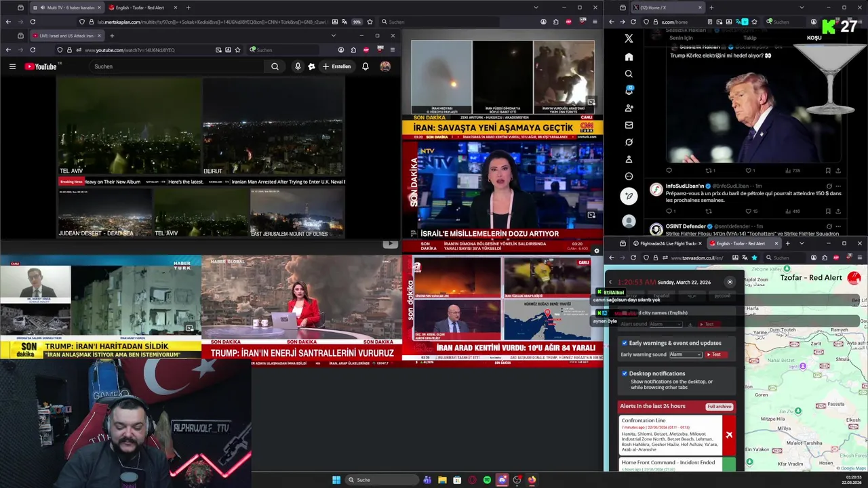The height and width of the screenshot is (488, 868).
Task: Expand tab list dropdown in X window
Action: click(x=802, y=7)
